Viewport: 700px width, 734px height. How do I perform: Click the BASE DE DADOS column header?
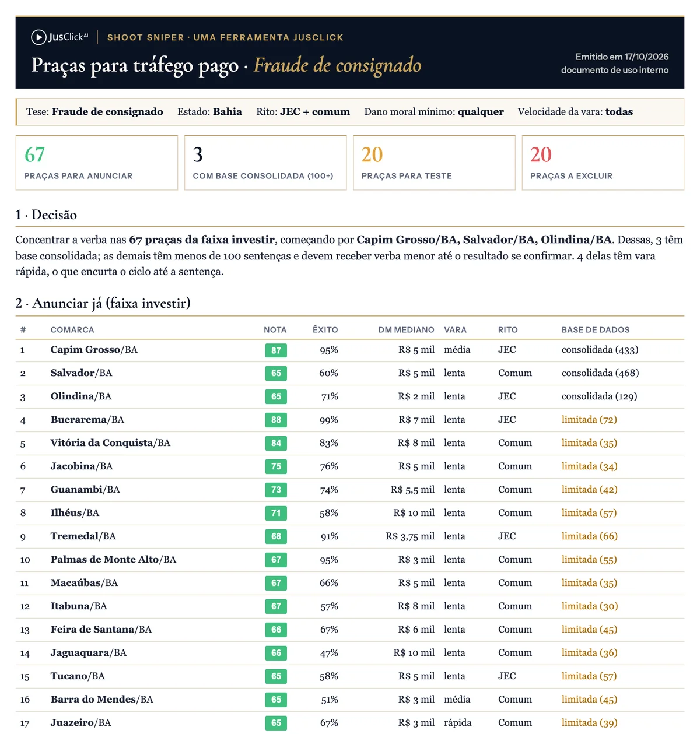pos(596,330)
